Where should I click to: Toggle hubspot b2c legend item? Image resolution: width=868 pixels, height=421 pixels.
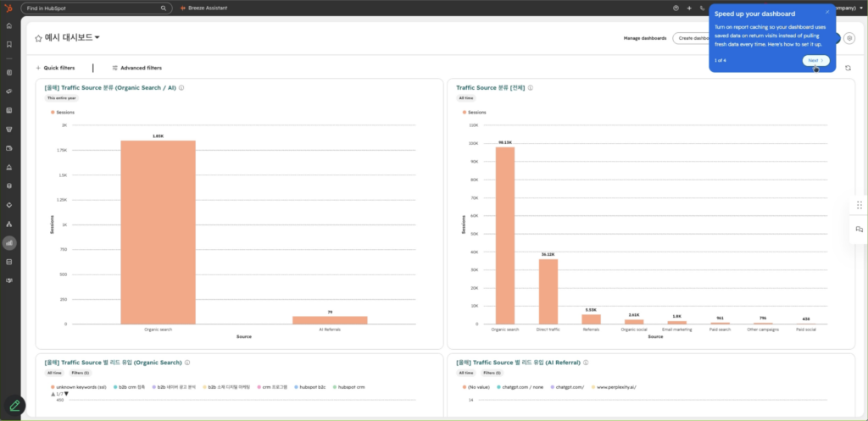click(310, 387)
